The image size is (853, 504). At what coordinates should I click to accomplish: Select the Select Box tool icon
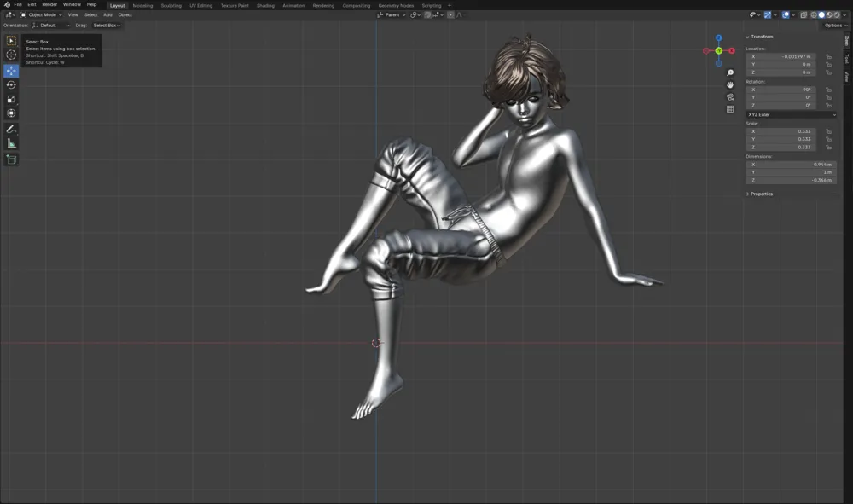(x=11, y=41)
